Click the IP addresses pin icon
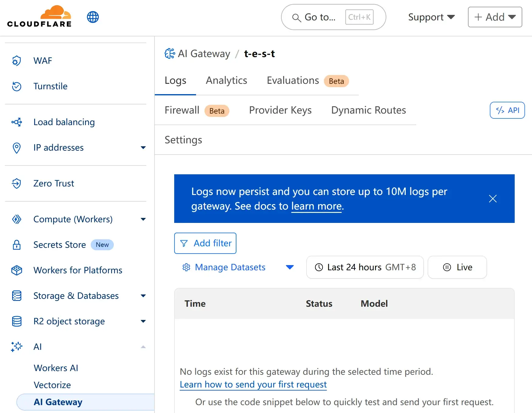 17,148
